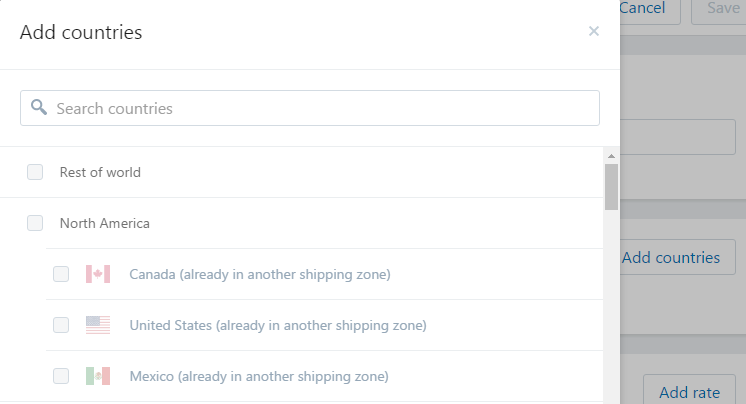The height and width of the screenshot is (404, 746).
Task: Click the scrollbar up arrow
Action: (x=611, y=156)
